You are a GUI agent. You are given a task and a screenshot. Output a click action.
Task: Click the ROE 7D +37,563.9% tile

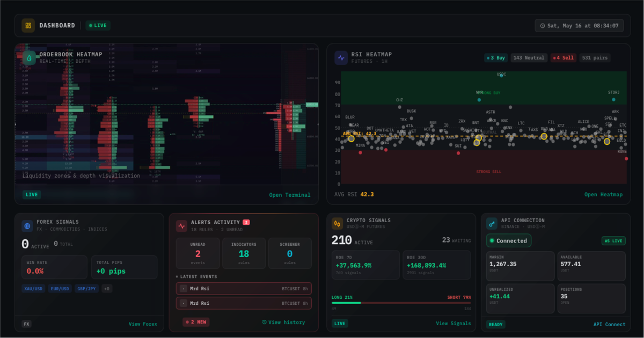(365, 265)
